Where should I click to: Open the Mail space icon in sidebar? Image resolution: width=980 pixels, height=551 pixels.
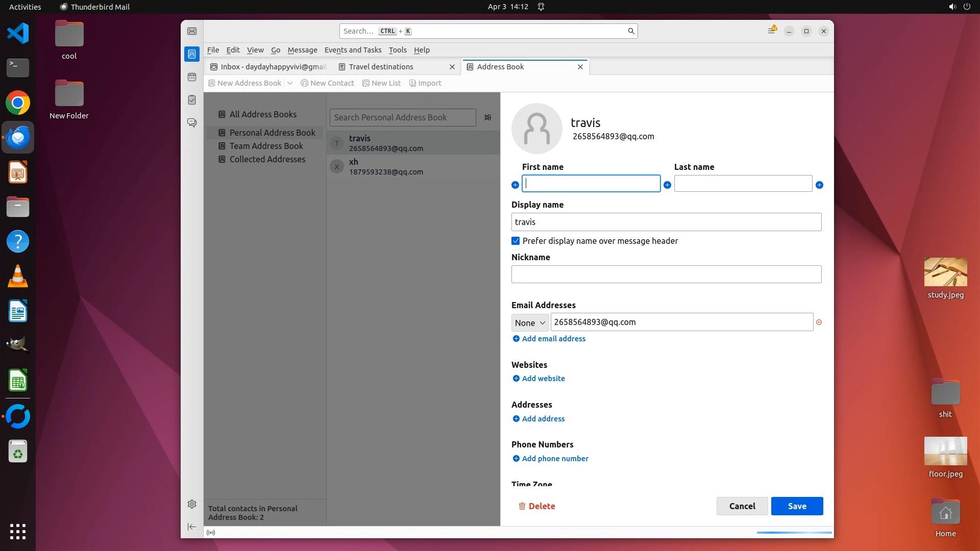point(192,31)
